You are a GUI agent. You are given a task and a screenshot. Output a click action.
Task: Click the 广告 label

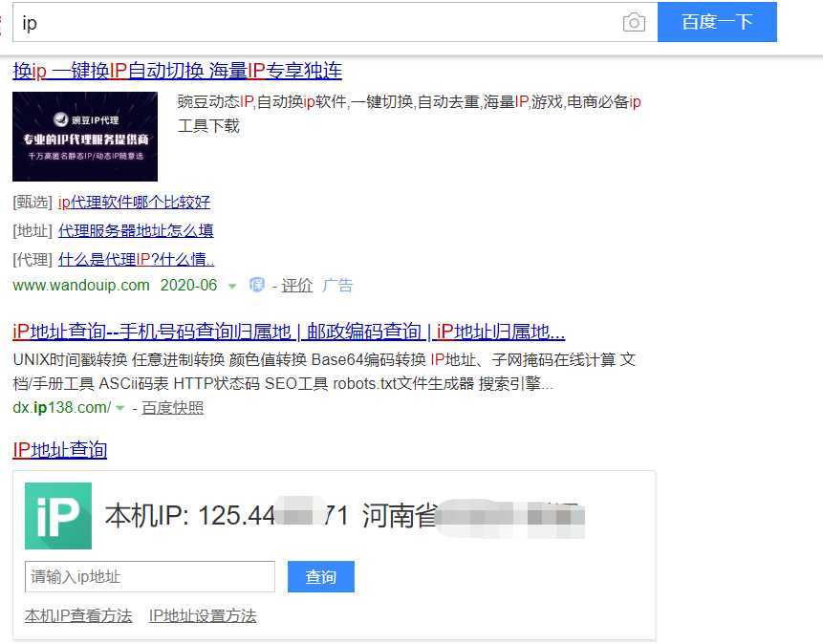coord(337,286)
